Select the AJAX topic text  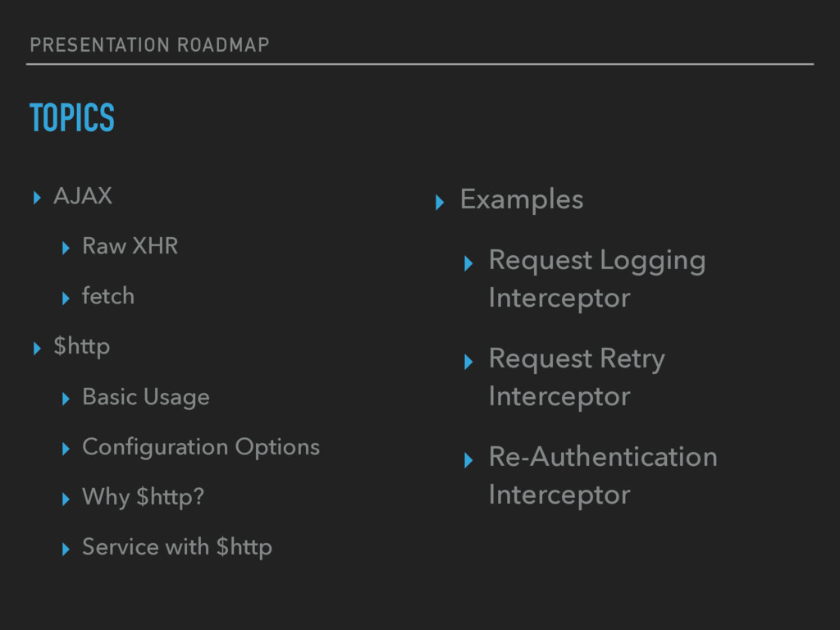point(83,196)
